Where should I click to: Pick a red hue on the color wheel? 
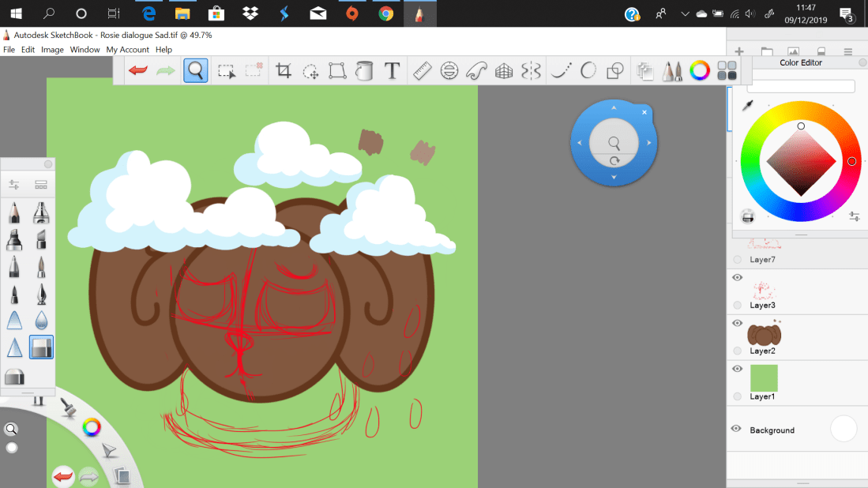pos(851,160)
